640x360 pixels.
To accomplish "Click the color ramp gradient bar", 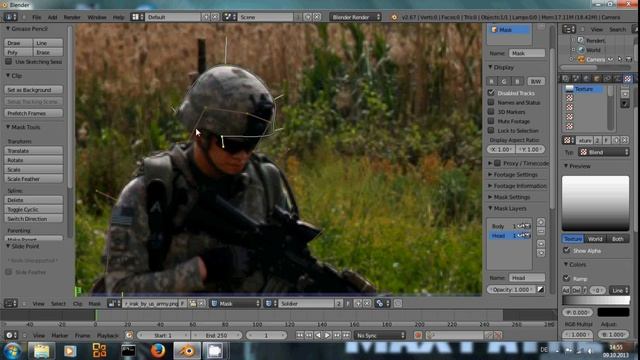I will [x=596, y=300].
